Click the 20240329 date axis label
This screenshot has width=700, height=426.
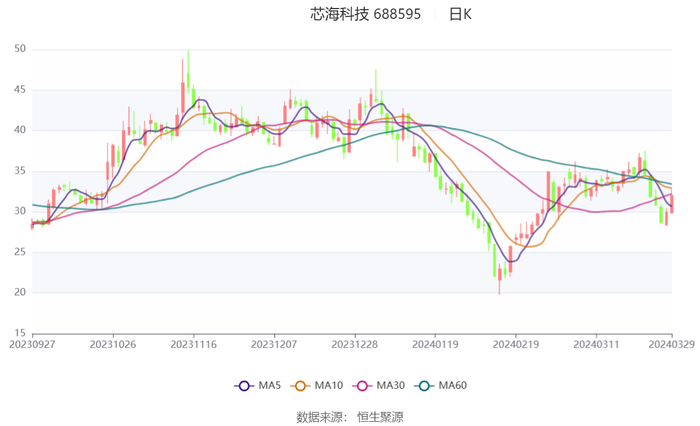point(671,344)
